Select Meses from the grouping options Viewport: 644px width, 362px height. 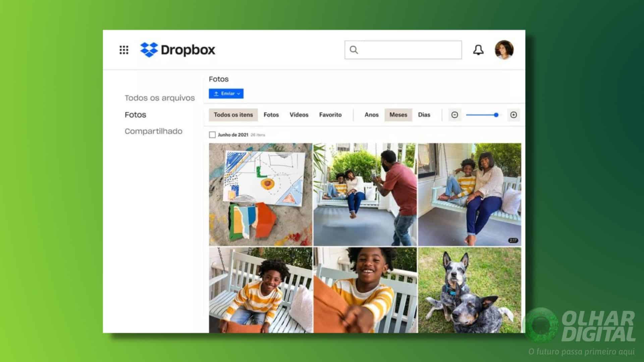point(398,115)
